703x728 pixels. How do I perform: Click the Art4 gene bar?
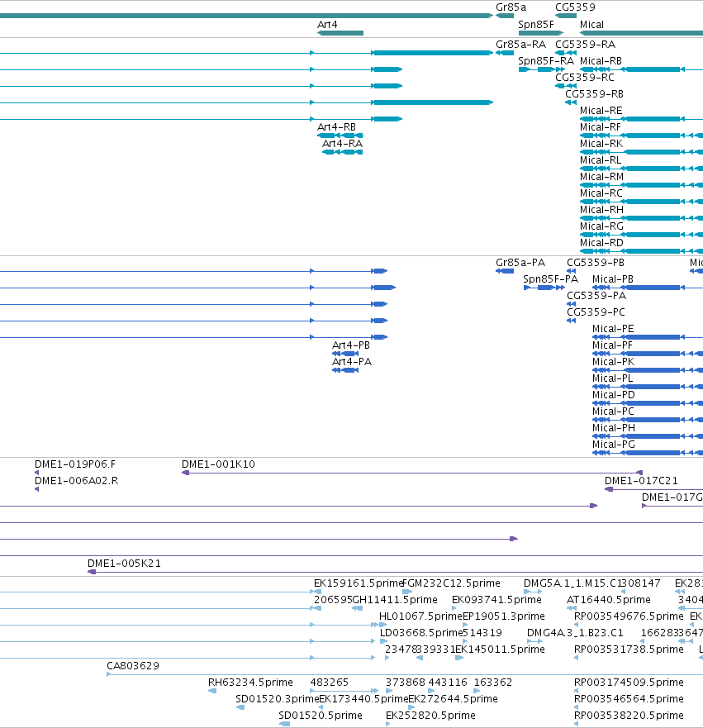(x=340, y=33)
